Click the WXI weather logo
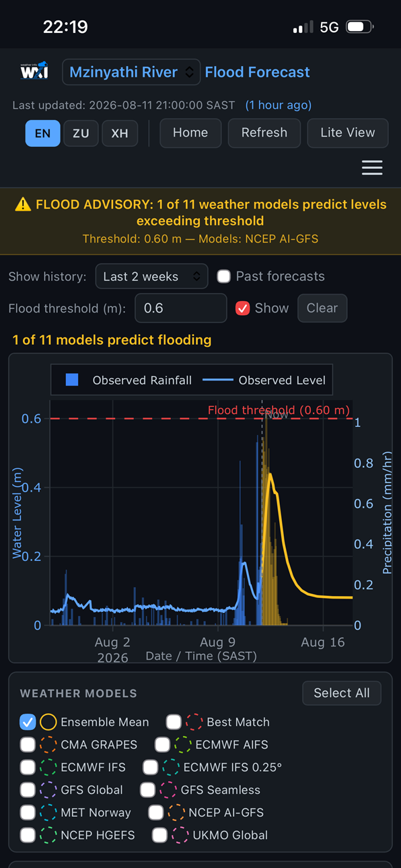Viewport: 401px width, 868px height. [x=34, y=71]
